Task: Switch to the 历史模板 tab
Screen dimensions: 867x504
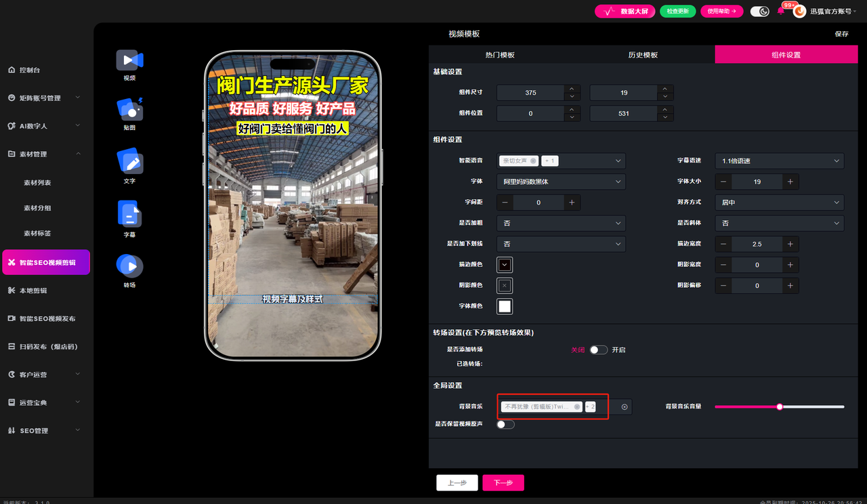Action: pyautogui.click(x=643, y=55)
